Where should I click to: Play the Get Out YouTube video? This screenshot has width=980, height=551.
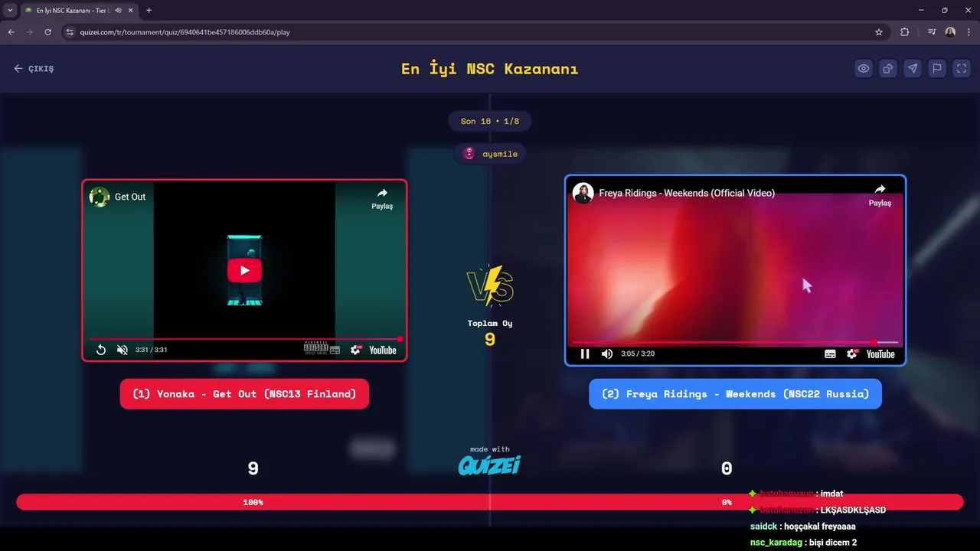click(244, 270)
